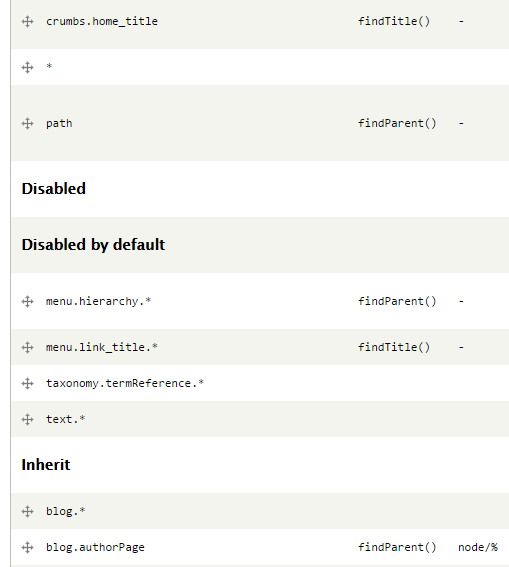The height and width of the screenshot is (567, 509).
Task: Click findParent() in the blog.authorPage row
Action: (397, 547)
